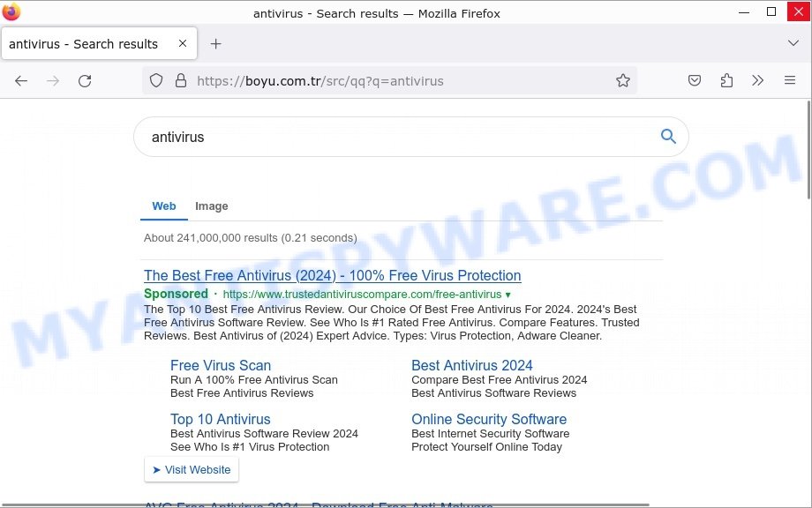The image size is (812, 508).
Task: View site security padlock info
Action: (x=181, y=81)
